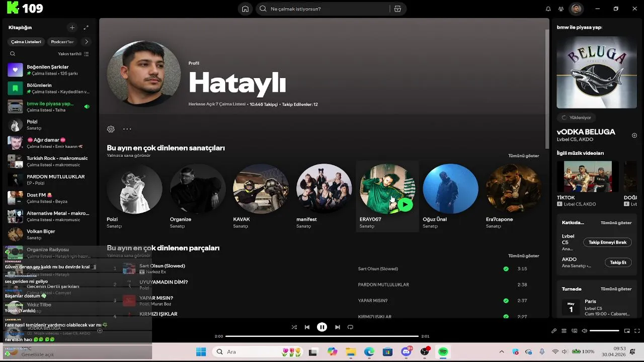Go to the Spotify home icon
This screenshot has width=644, height=362.
point(245,9)
